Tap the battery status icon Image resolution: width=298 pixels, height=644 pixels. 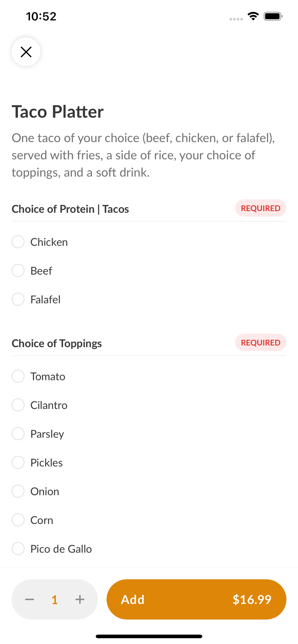[273, 16]
